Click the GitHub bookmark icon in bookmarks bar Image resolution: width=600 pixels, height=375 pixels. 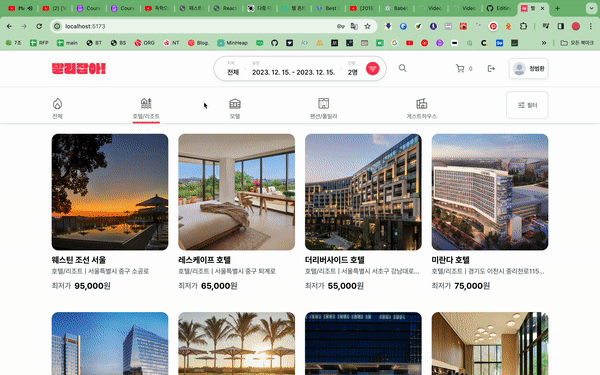274,43
